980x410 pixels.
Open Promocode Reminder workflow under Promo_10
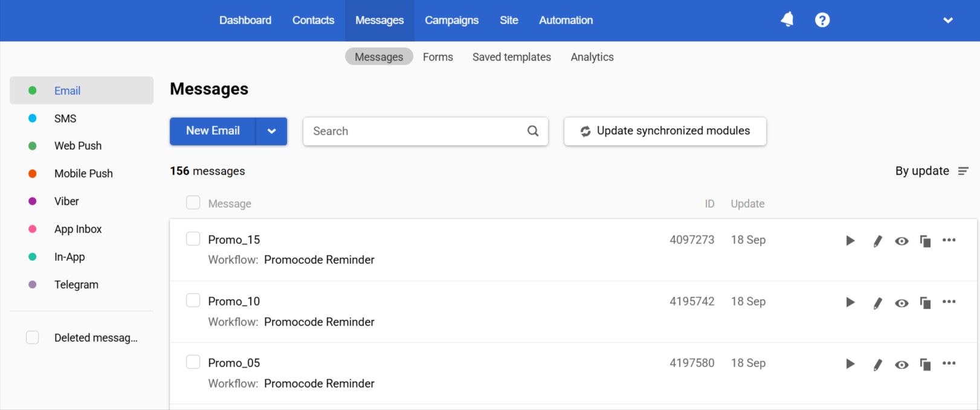coord(319,322)
